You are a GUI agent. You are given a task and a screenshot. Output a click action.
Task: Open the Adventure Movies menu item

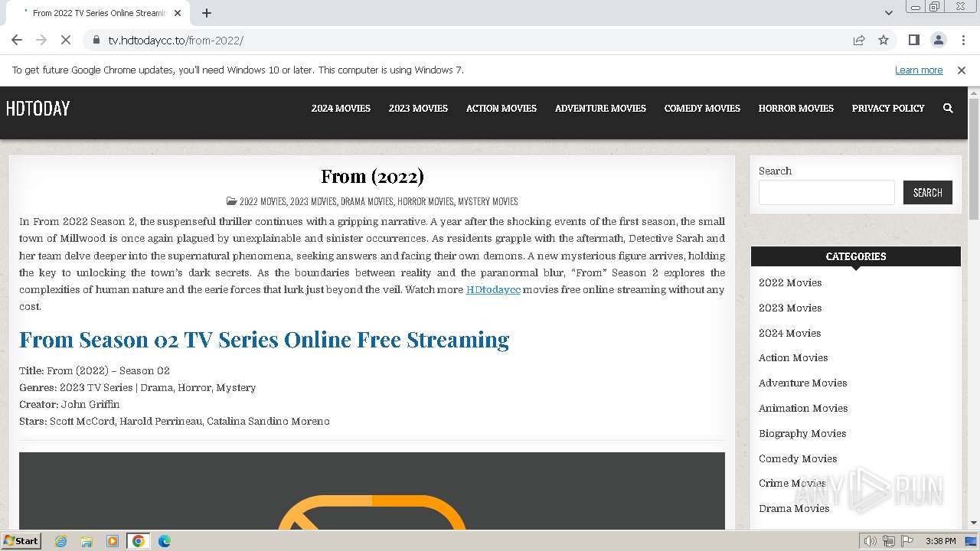pyautogui.click(x=600, y=108)
